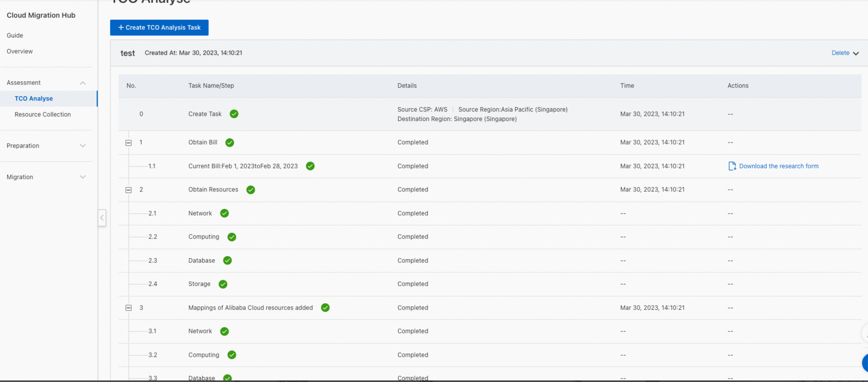Delete the test TCO task
Viewport: 868px width, 382px height.
[840, 53]
